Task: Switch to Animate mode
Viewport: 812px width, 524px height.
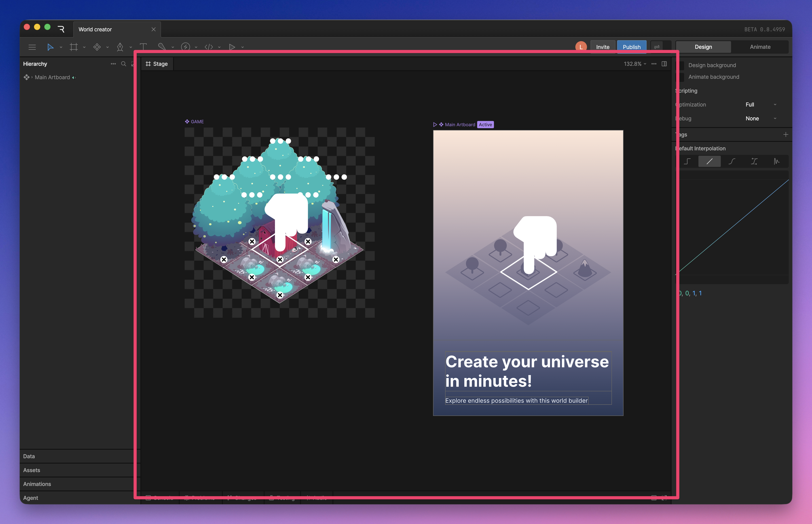Action: click(760, 47)
